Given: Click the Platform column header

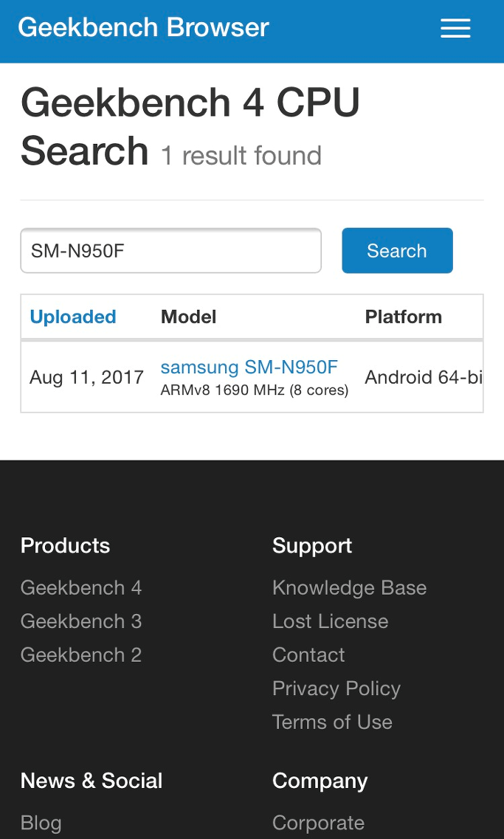Looking at the screenshot, I should tap(404, 317).
